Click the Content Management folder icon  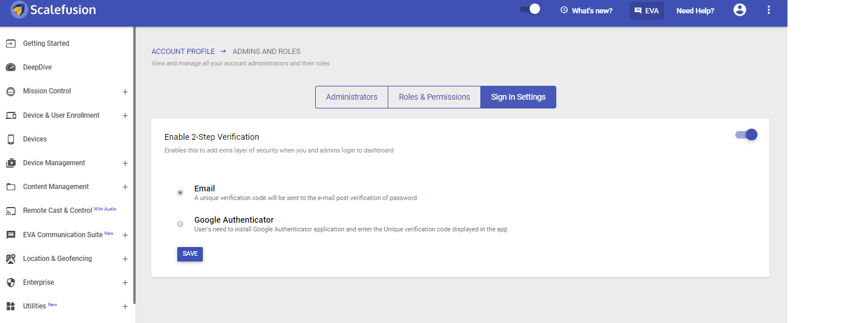coord(10,187)
